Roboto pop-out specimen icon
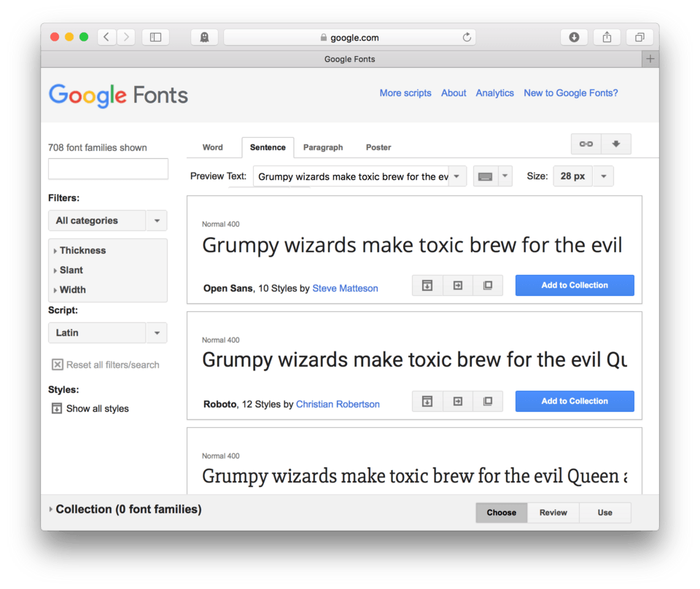 tap(488, 401)
